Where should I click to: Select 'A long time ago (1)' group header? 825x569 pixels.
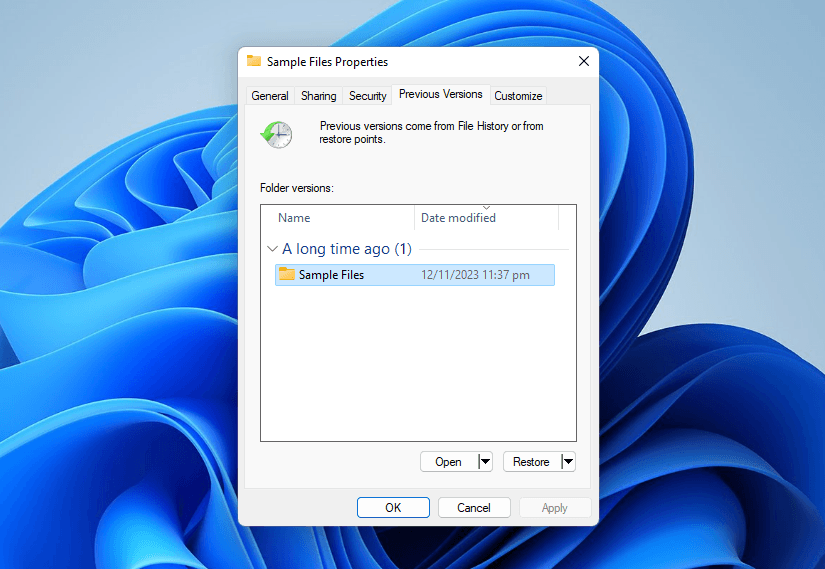tap(347, 248)
